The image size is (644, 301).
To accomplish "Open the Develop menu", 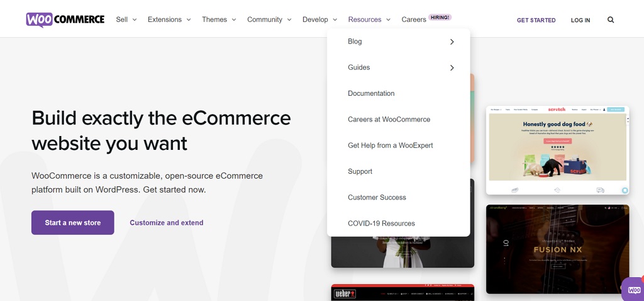I will [x=315, y=20].
